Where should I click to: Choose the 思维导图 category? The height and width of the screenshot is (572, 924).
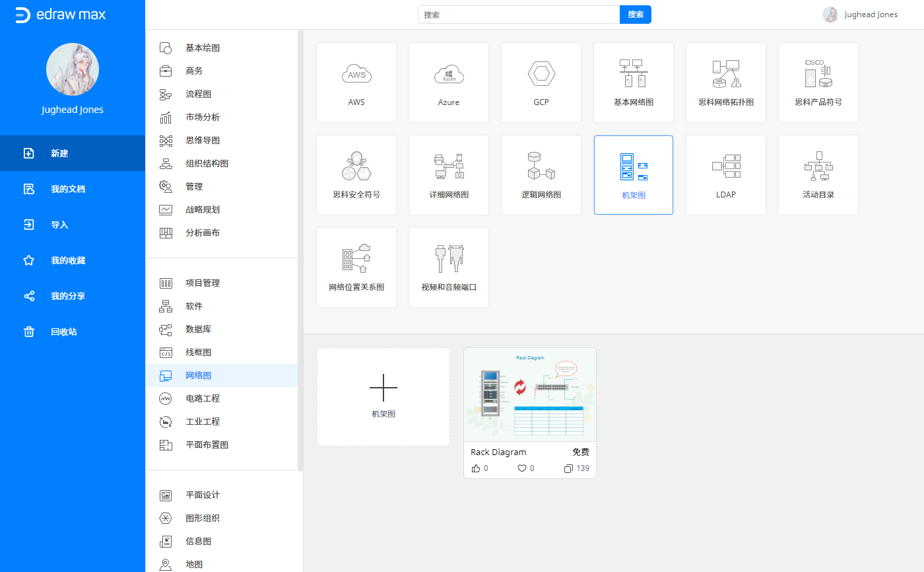click(x=222, y=140)
